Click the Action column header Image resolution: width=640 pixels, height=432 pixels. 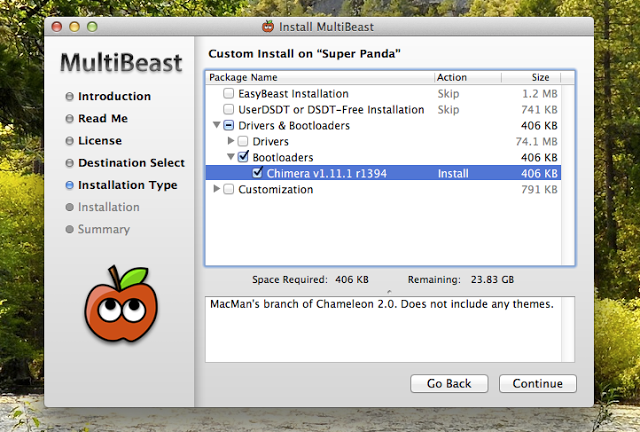point(468,77)
